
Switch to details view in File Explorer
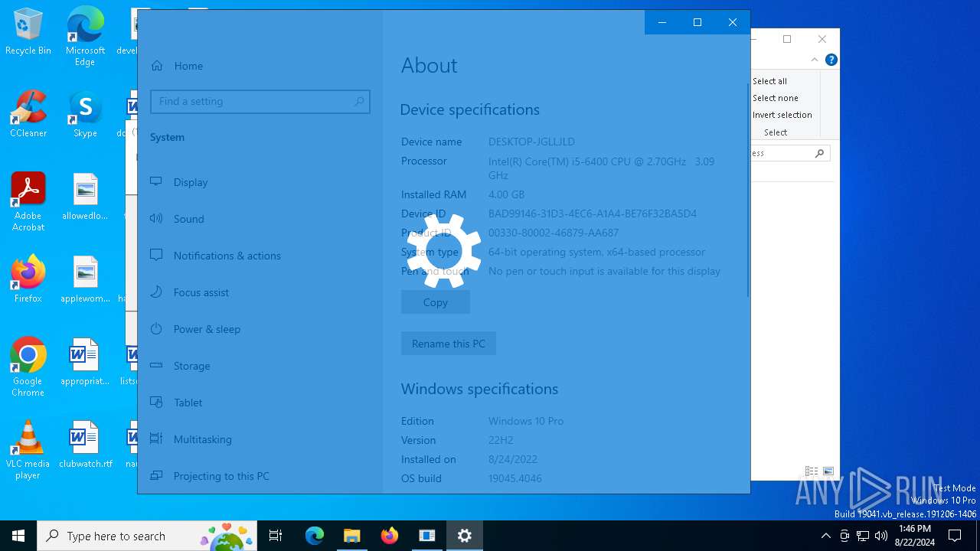pyautogui.click(x=812, y=471)
